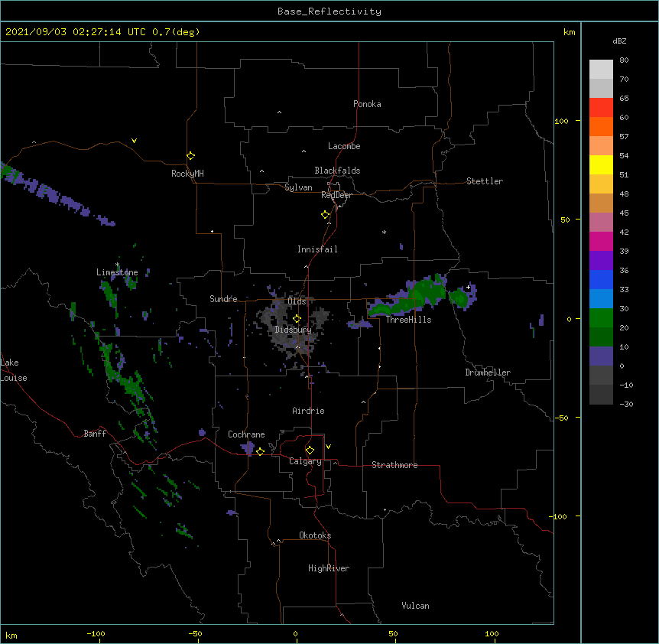Select the red 65–60 dBZ legend swatch
This screenshot has width=659, height=644.
pos(601,107)
